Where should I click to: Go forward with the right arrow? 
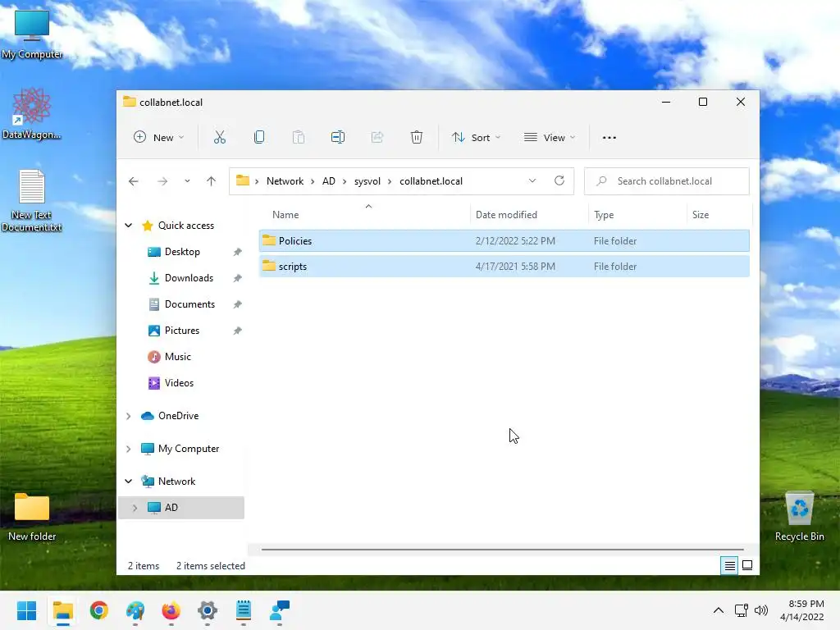(x=162, y=181)
